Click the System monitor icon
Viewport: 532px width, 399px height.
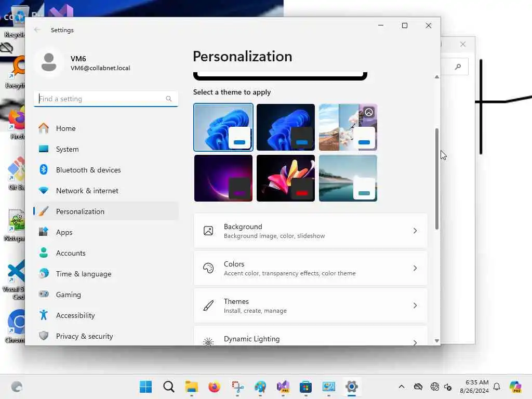tap(44, 149)
